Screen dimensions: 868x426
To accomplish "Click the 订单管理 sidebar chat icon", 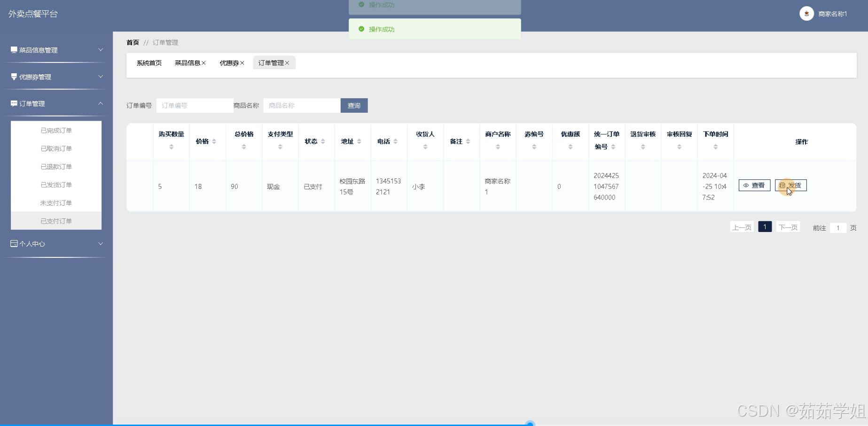I will pyautogui.click(x=14, y=103).
